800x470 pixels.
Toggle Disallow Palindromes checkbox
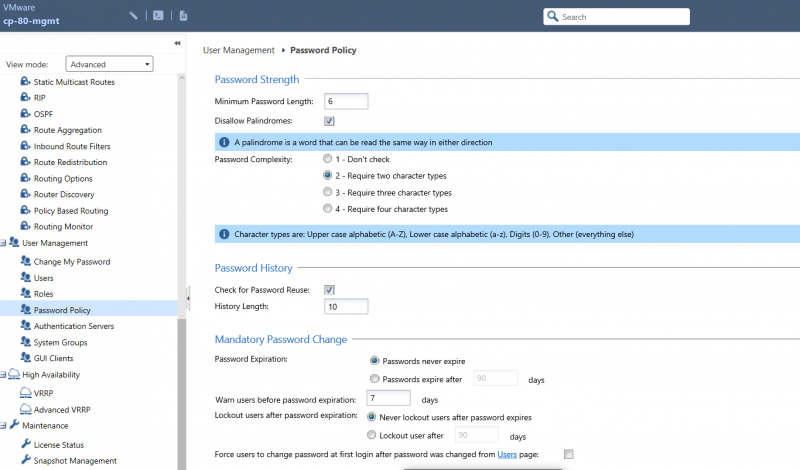329,121
